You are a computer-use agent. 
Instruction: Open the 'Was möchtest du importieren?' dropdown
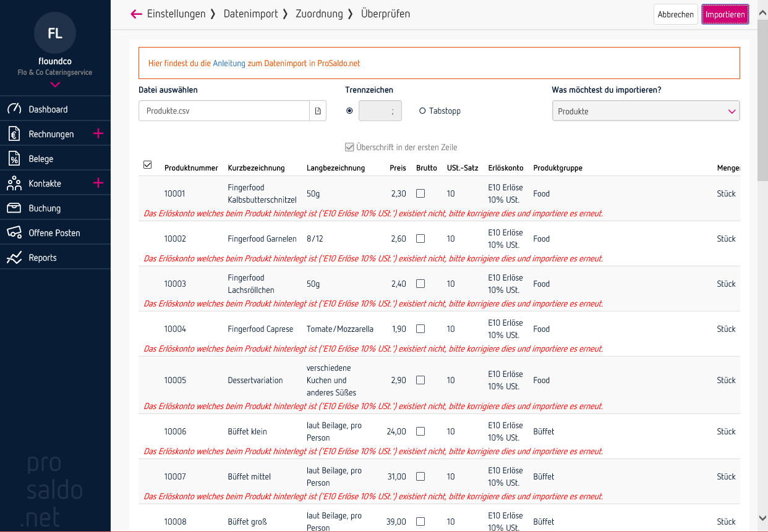(x=646, y=111)
